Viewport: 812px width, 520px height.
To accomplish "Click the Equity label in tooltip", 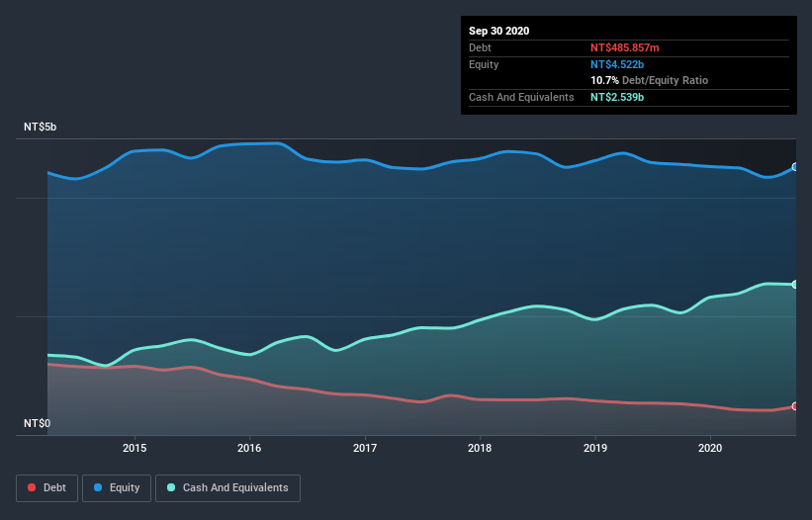I will tap(484, 64).
